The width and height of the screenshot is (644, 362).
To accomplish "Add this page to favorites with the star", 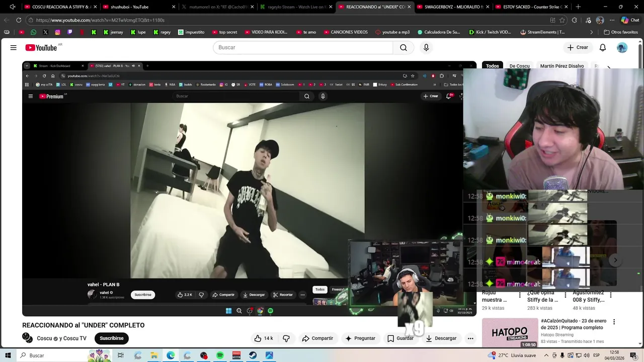I will point(562,20).
